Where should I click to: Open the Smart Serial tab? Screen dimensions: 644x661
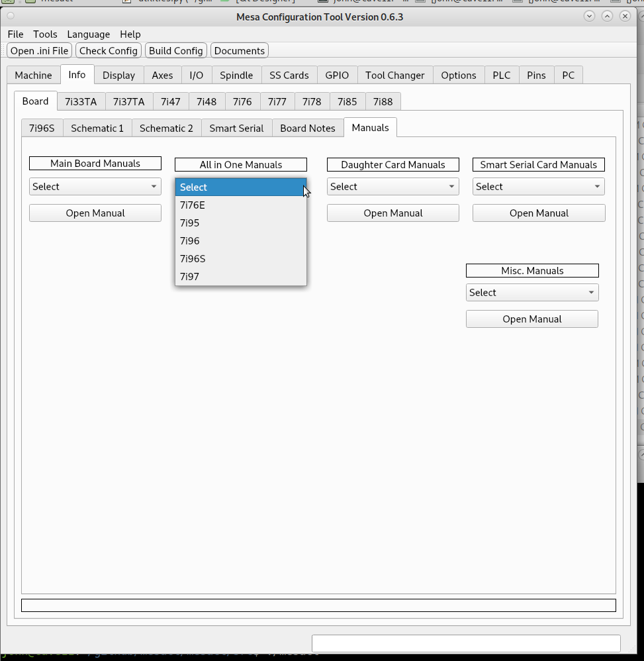(236, 128)
